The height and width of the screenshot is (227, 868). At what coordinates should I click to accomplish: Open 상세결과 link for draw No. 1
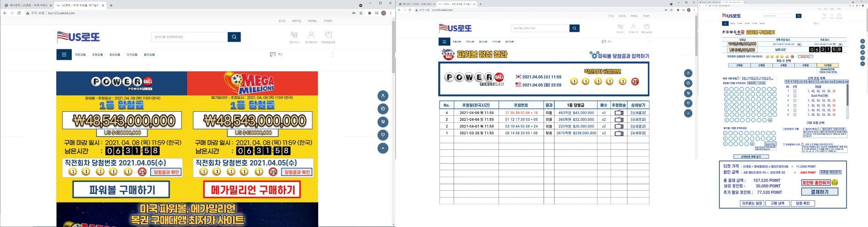(638, 133)
